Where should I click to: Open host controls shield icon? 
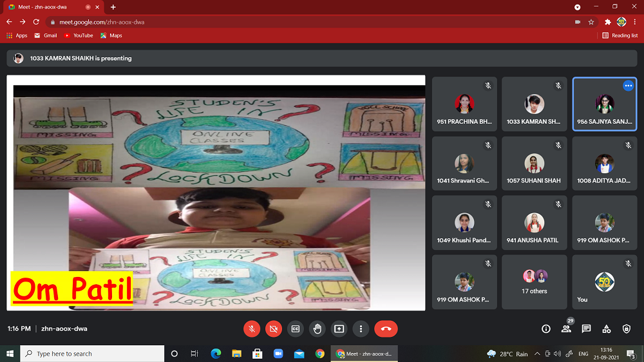click(627, 329)
